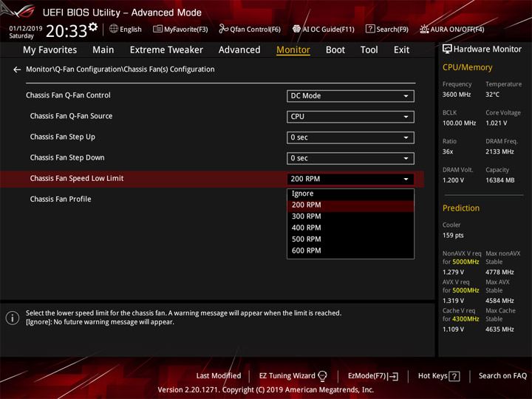Open Chassis Fan Q-Fan Source dropdown
The width and height of the screenshot is (532, 399).
(x=350, y=117)
